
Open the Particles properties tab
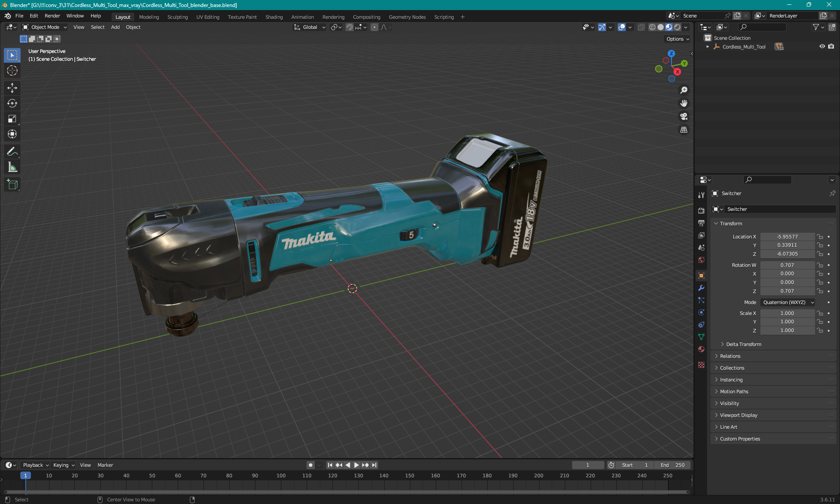coord(701,300)
